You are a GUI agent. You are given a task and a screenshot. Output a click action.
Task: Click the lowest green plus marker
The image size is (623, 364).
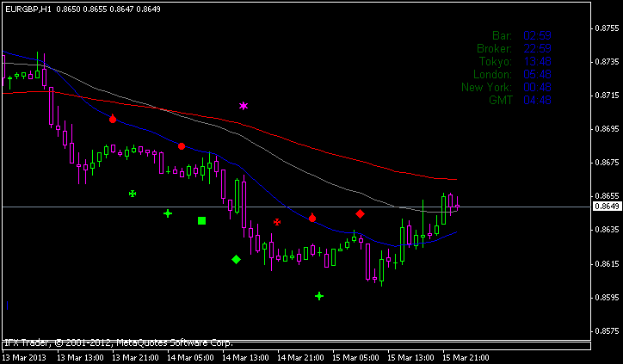point(319,296)
